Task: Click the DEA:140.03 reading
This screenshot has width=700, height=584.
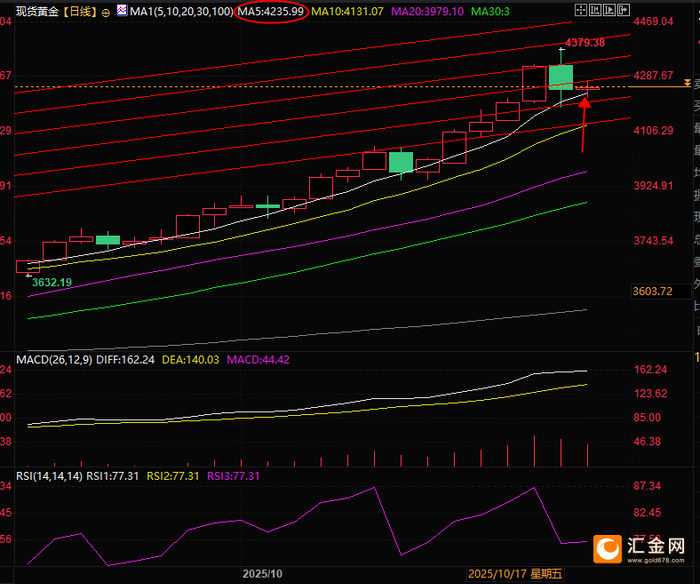Action: (191, 359)
